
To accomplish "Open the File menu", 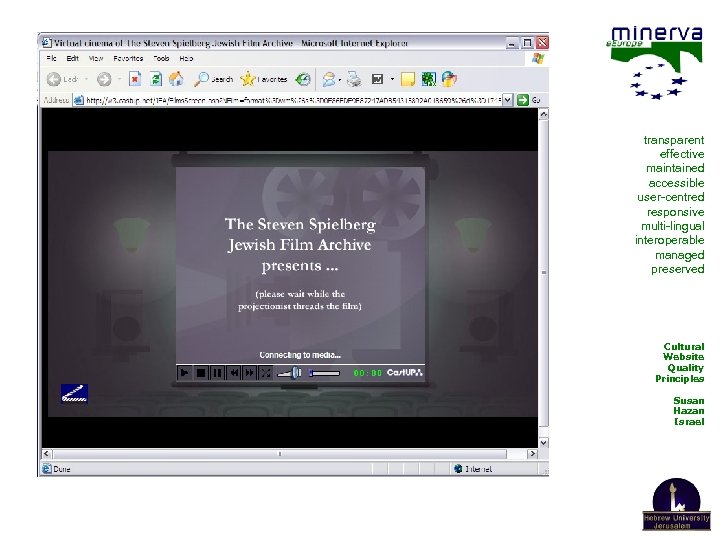I will 51,58.
